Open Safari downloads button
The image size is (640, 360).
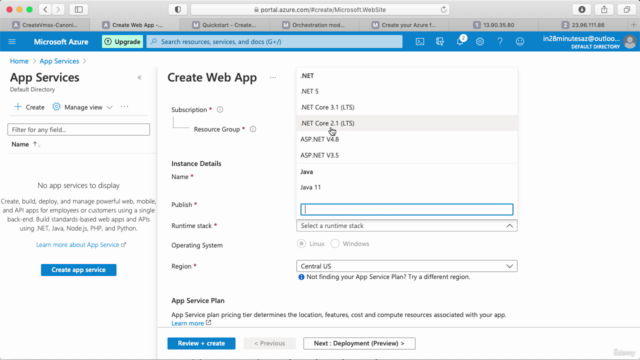point(582,9)
